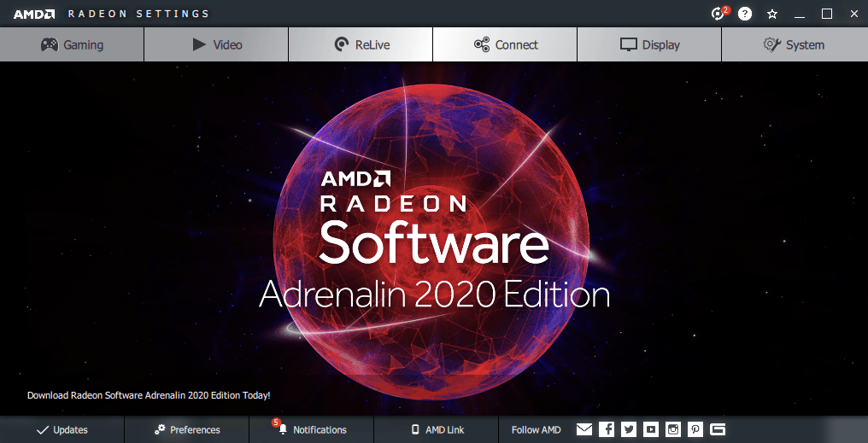Select the Connect tab
This screenshot has height=443, width=868.
coord(506,44)
